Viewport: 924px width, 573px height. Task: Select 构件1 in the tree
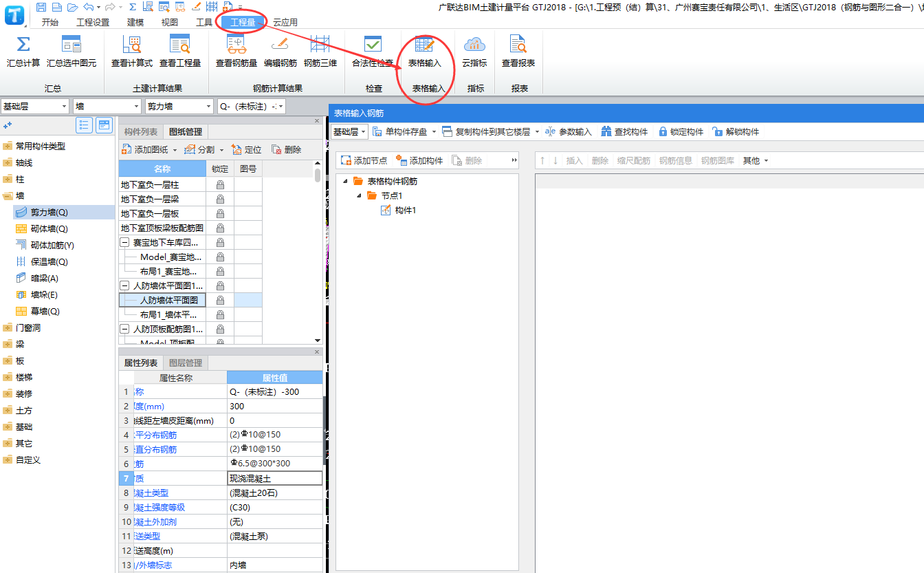click(x=405, y=210)
